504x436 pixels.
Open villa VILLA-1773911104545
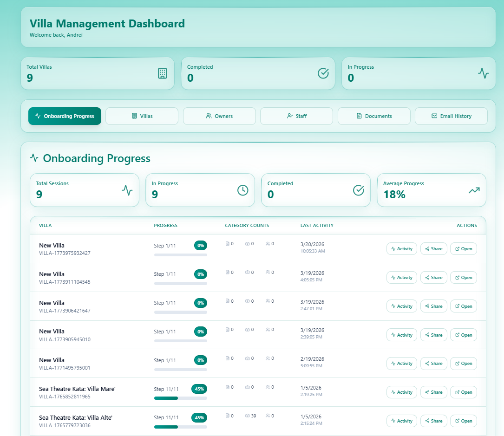[x=464, y=278]
